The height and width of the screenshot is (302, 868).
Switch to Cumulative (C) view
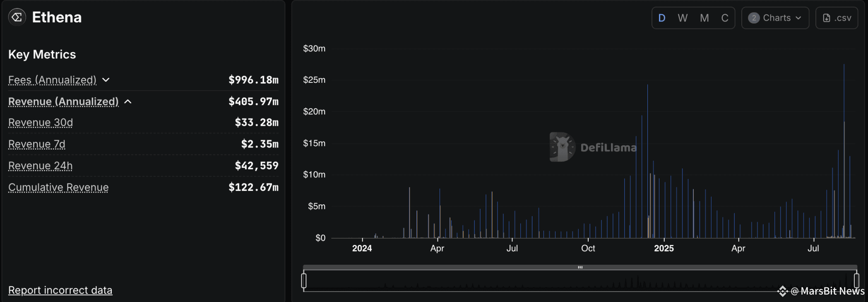coord(725,18)
